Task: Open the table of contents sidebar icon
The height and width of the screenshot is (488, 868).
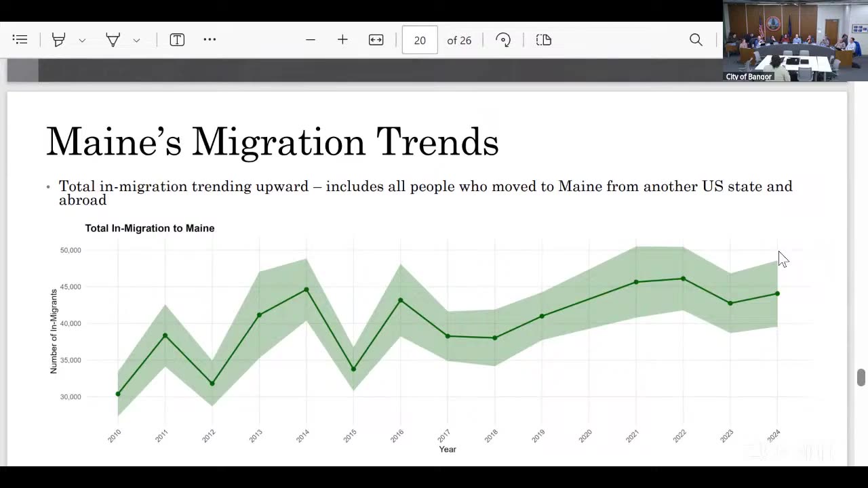Action: tap(20, 40)
